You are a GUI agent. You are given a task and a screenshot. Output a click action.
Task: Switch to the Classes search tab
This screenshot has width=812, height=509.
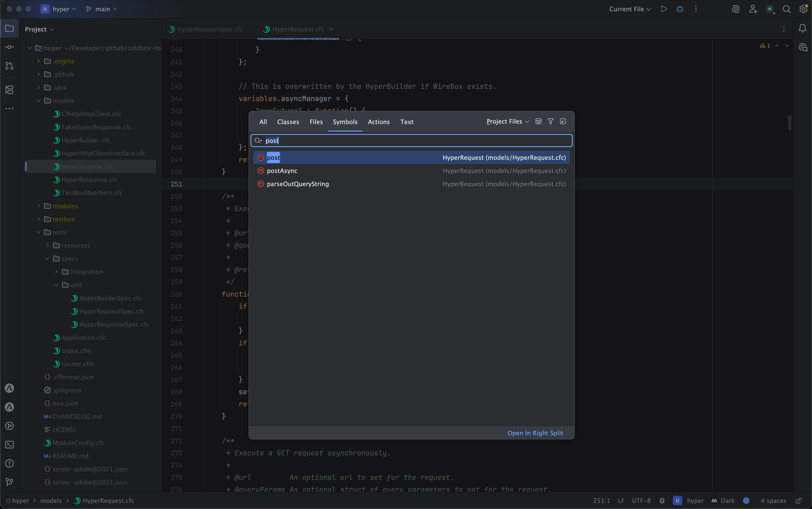click(288, 122)
